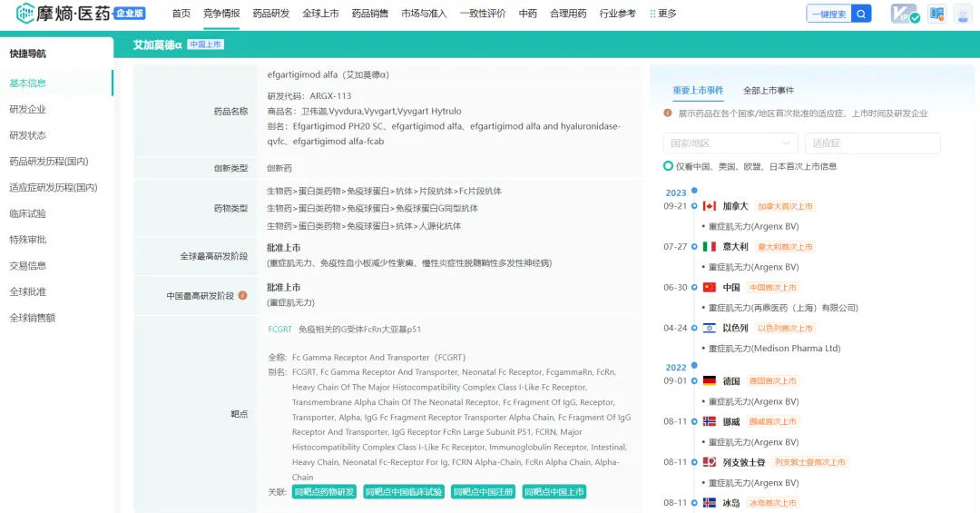
Task: Open the VIP membership badge icon
Action: click(905, 14)
